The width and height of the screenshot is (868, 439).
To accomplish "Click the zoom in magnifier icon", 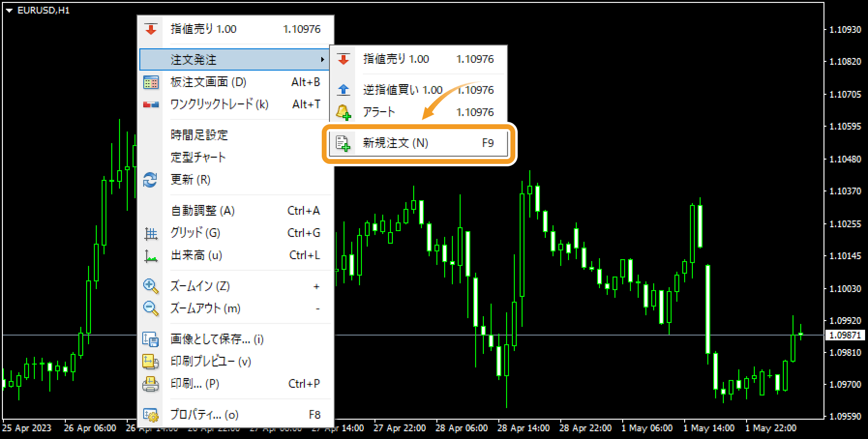I will click(150, 286).
